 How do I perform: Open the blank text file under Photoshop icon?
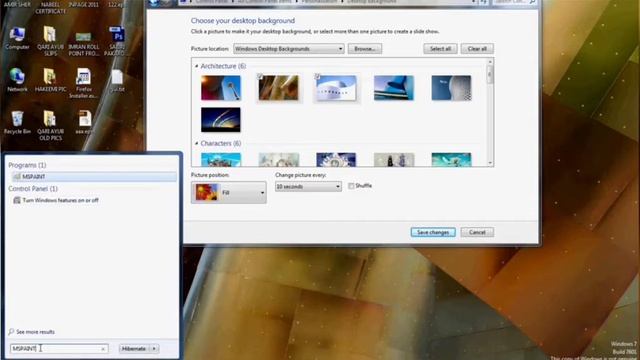pyautogui.click(x=117, y=80)
